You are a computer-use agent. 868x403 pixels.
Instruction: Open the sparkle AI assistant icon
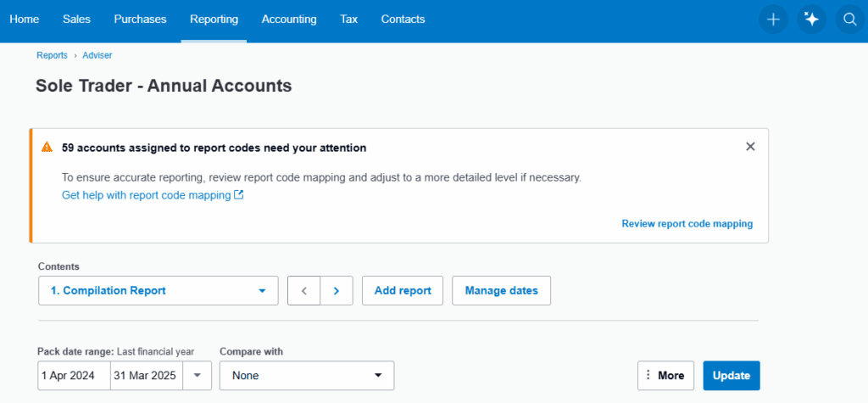811,20
